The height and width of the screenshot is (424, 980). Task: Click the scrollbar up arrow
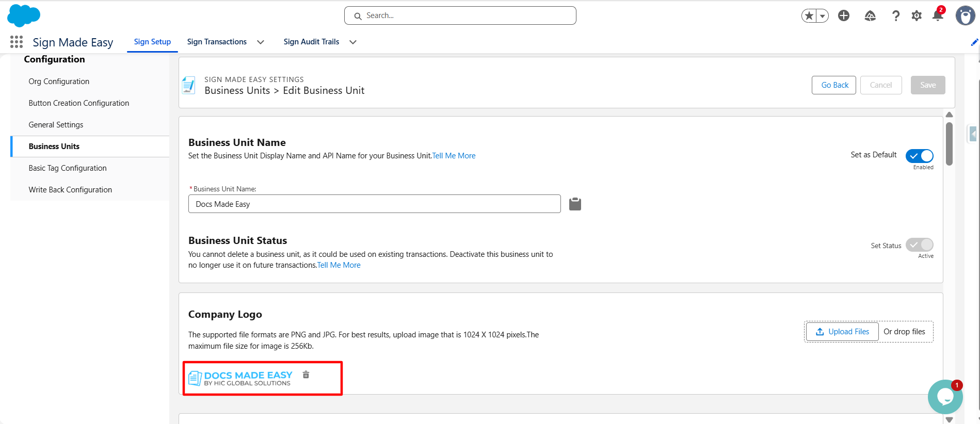coord(949,115)
